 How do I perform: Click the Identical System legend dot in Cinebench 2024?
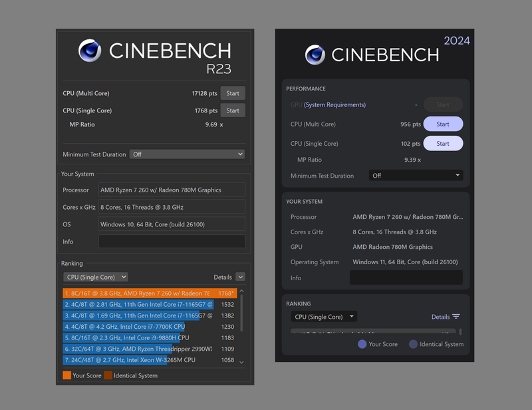point(414,344)
